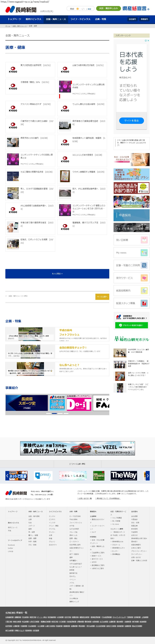Open article ワクチン接種促すと問題視

pyautogui.click(x=82, y=176)
